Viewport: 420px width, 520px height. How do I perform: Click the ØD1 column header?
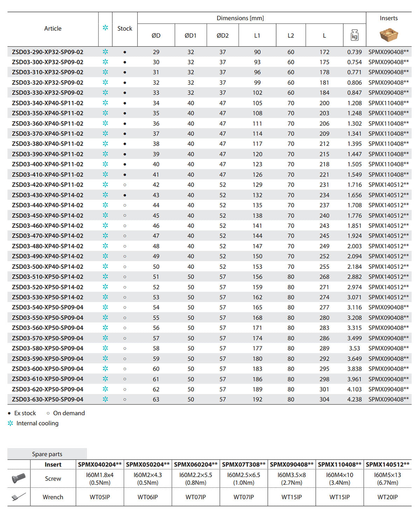[191, 35]
